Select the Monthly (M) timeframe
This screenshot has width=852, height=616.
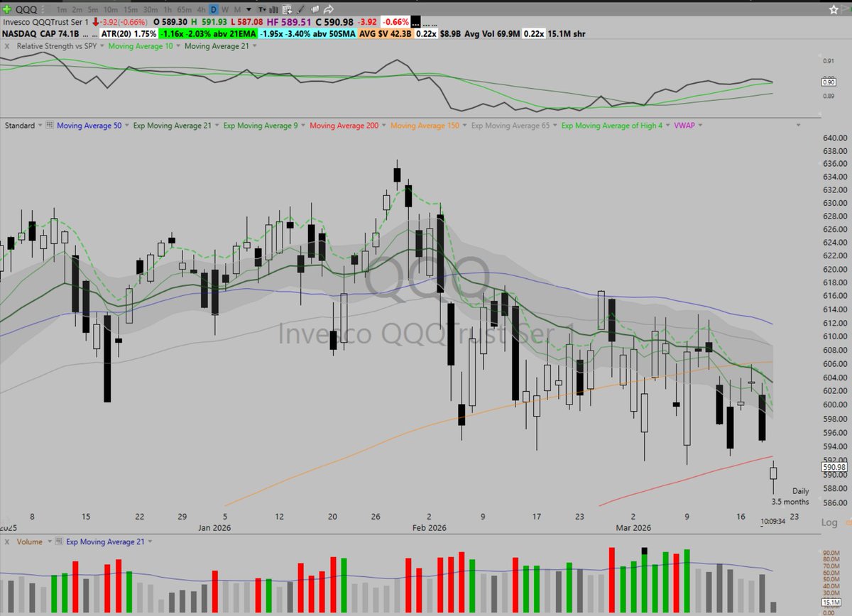pos(237,9)
